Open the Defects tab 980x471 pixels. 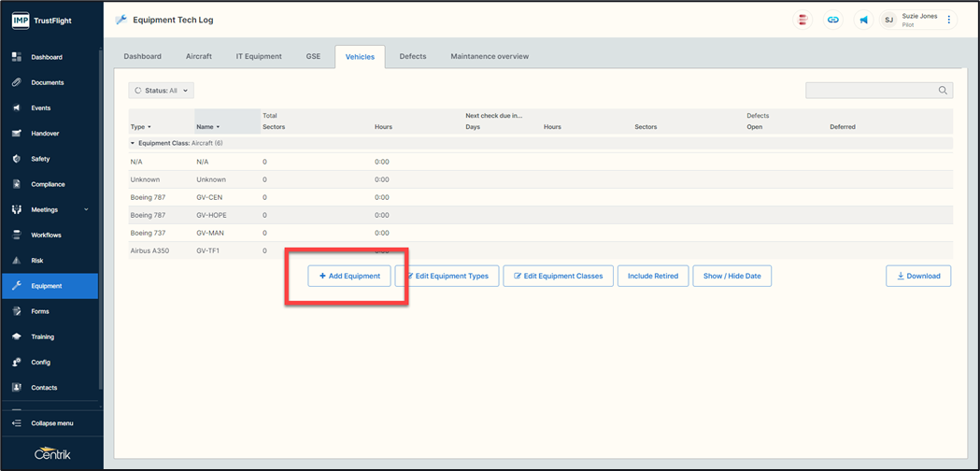[x=413, y=56]
